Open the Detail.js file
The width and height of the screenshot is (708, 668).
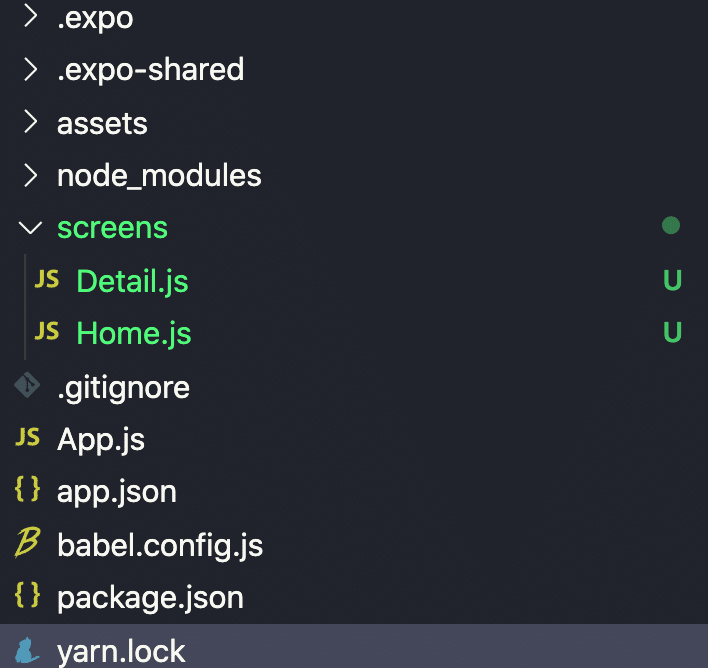coord(132,281)
